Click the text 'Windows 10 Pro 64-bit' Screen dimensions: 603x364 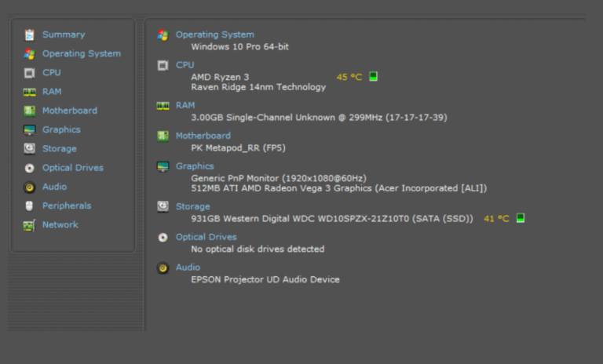pos(240,47)
